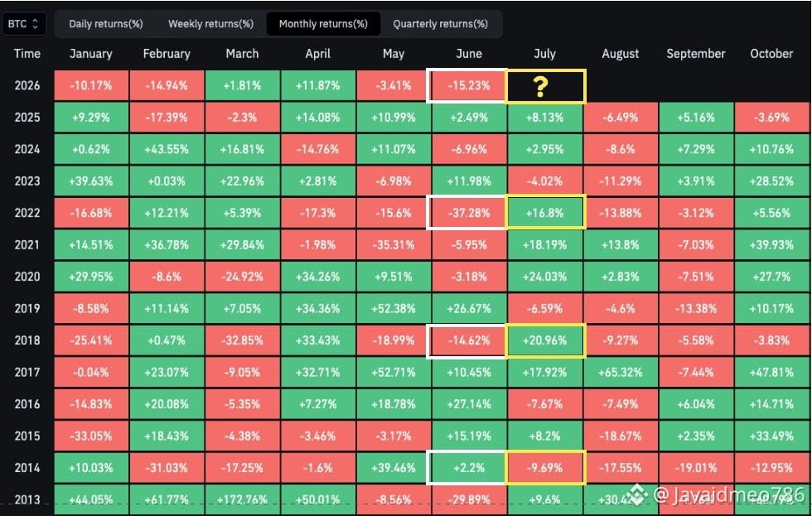
Task: Click the +65.32% August 2017 cell
Action: (x=621, y=372)
